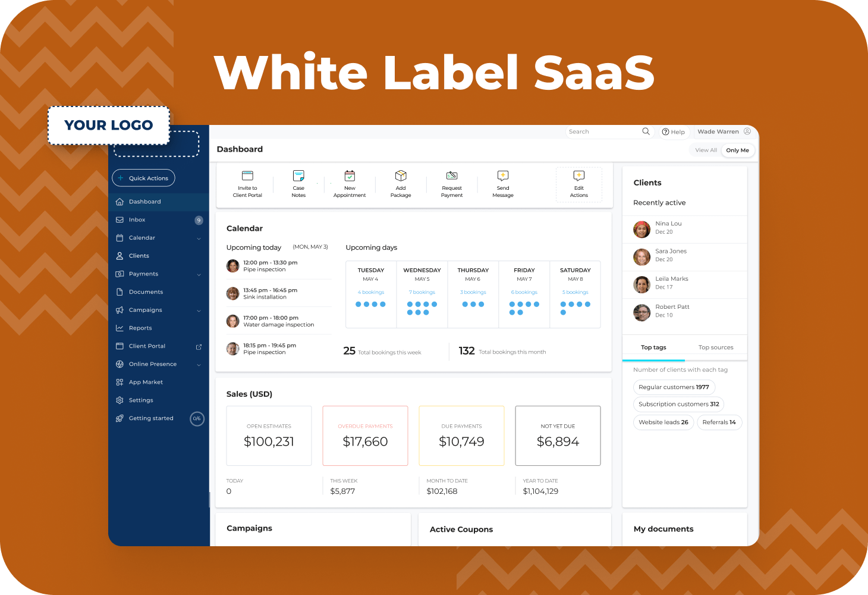Open Water damage inspection appointment
The height and width of the screenshot is (595, 868).
click(x=278, y=321)
